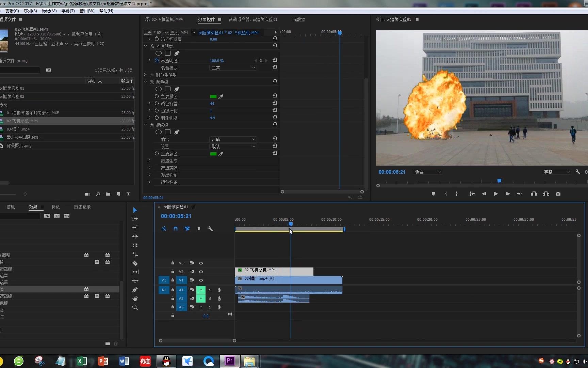Select the Razor tool in timeline toolbox
This screenshot has width=588, height=368.
point(135,263)
